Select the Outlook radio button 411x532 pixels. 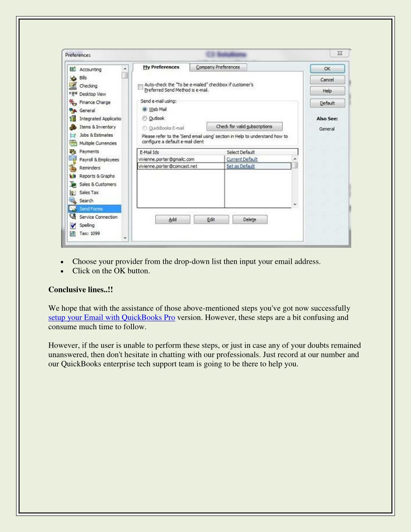[x=144, y=118]
